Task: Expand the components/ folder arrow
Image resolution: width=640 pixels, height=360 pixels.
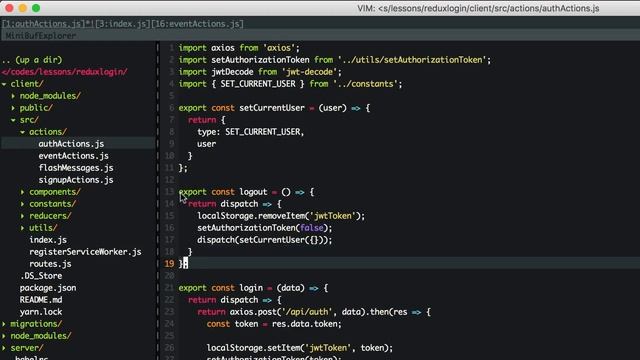Action: pyautogui.click(x=22, y=192)
